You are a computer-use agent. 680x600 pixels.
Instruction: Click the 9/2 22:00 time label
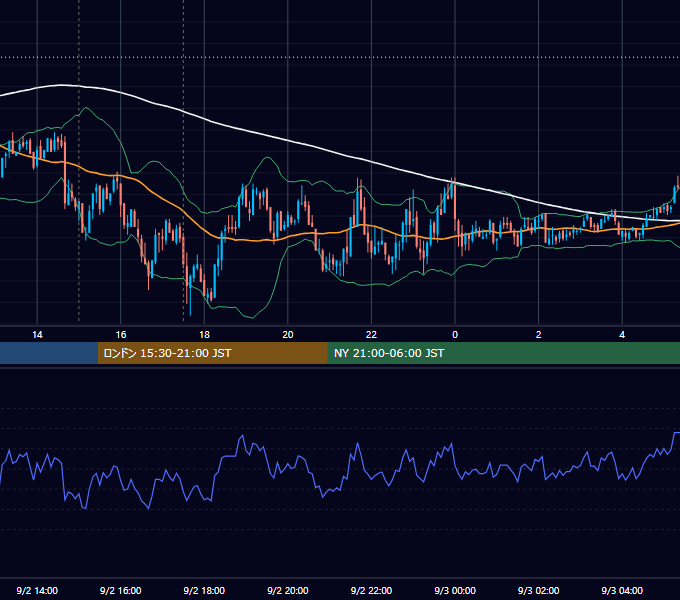click(371, 591)
